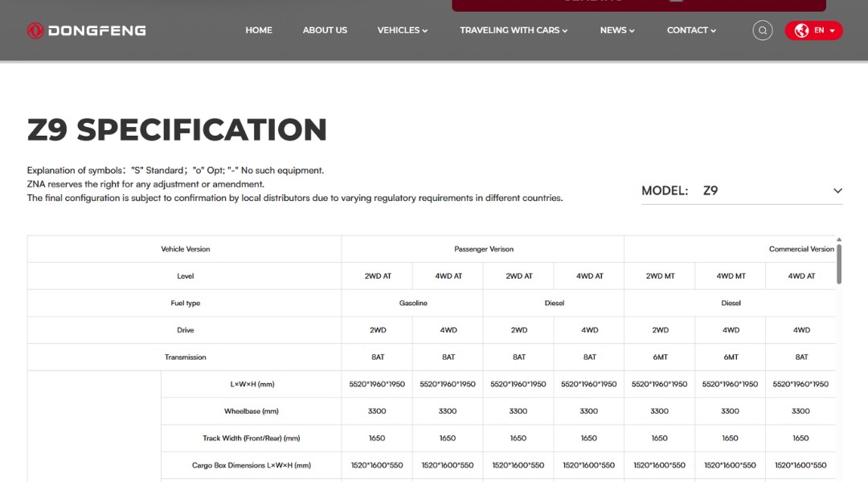Go to the Home page
Screen dimensions: 868x482
(x=259, y=31)
